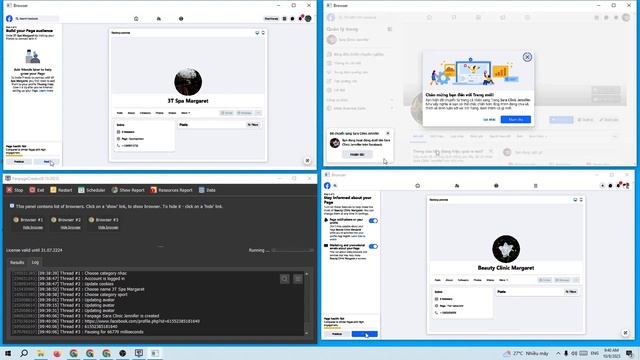640x360 pixels.
Task: Close the welcome dialog in top-right browser
Action: pyautogui.click(x=527, y=57)
